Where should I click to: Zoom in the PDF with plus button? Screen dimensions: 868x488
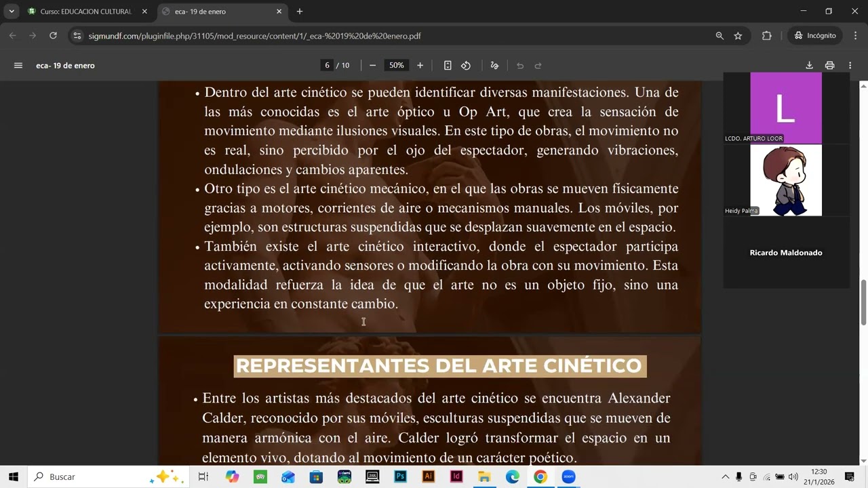[x=420, y=66]
